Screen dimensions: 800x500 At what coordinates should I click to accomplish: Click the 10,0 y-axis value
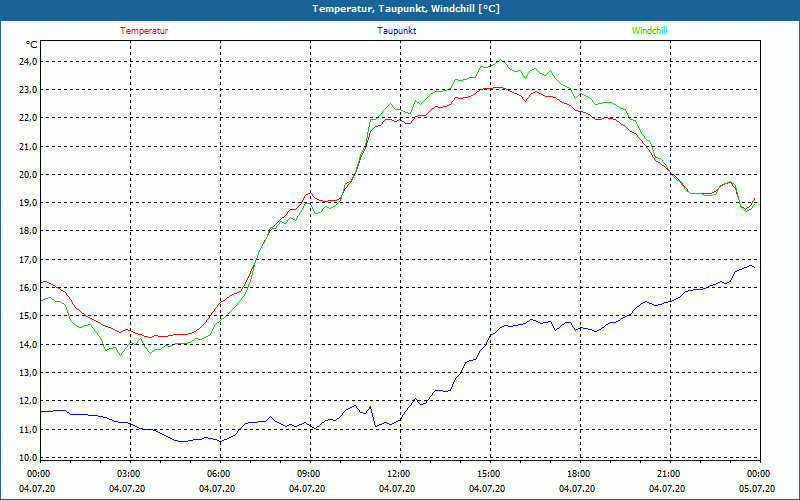[x=28, y=457]
